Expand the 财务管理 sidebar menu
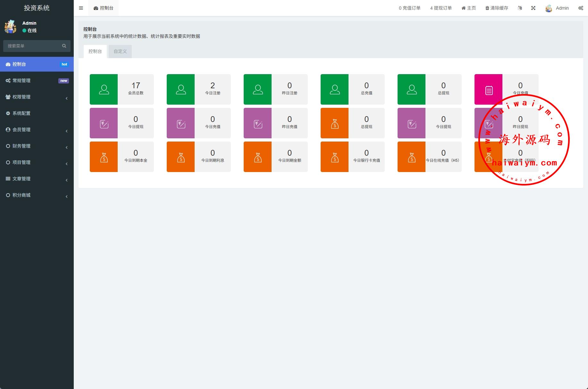The height and width of the screenshot is (389, 588). click(37, 146)
